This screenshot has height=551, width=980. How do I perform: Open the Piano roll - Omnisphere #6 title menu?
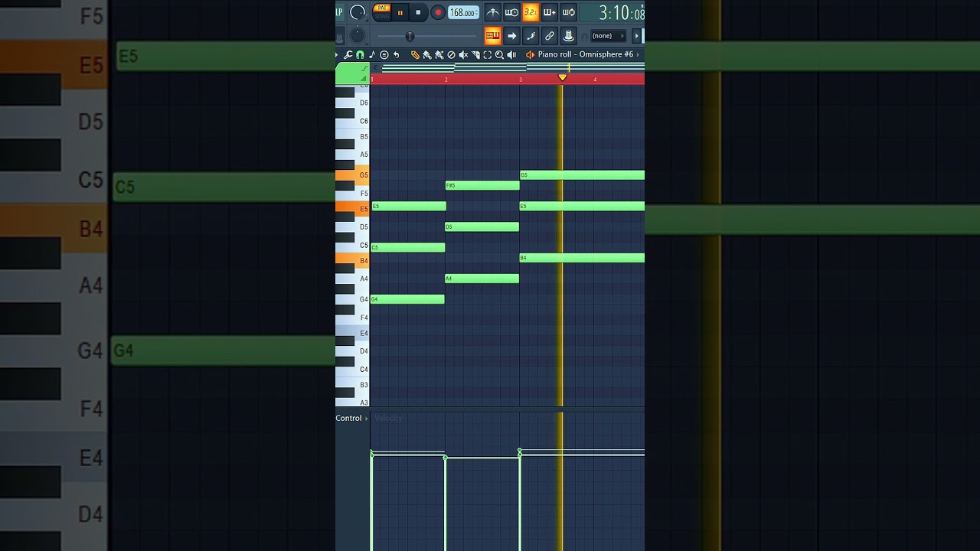click(x=586, y=54)
